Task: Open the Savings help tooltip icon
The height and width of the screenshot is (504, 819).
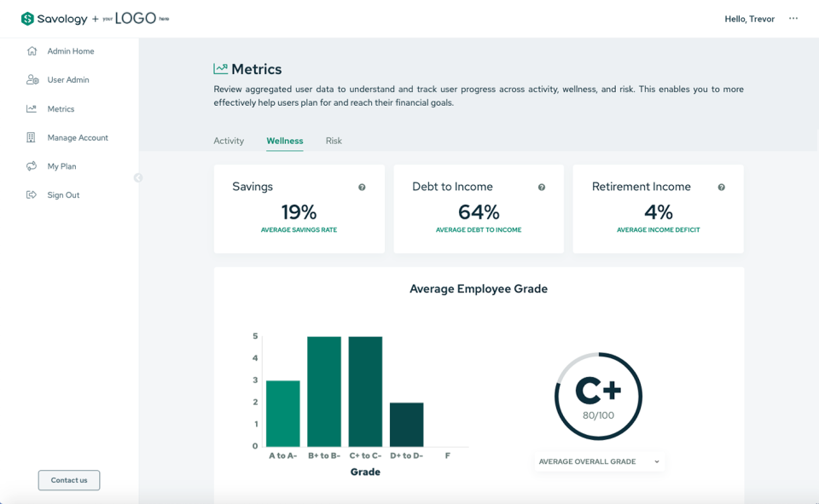Action: coord(361,187)
